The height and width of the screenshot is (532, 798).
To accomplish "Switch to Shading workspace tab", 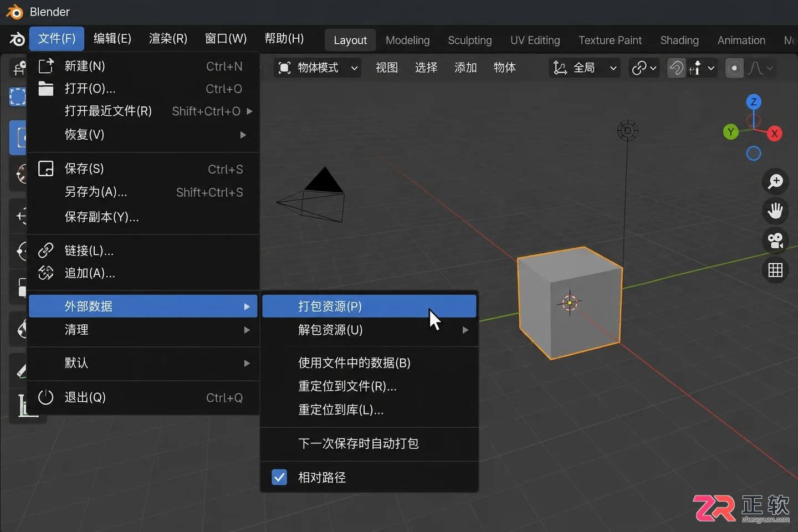I will pos(679,40).
